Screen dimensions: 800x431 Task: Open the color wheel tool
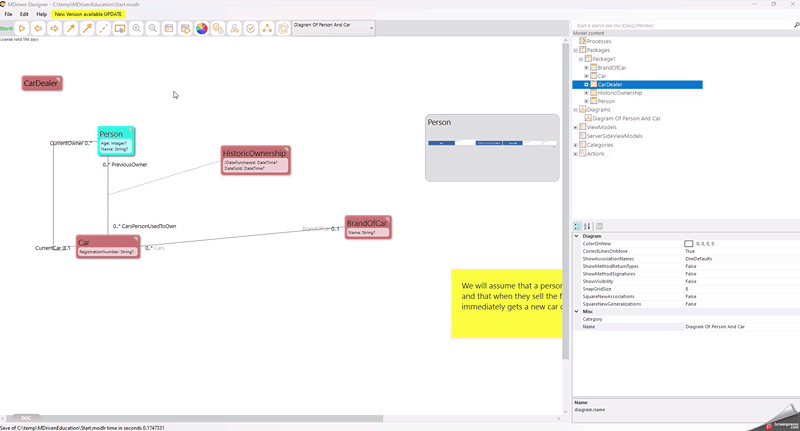point(201,29)
